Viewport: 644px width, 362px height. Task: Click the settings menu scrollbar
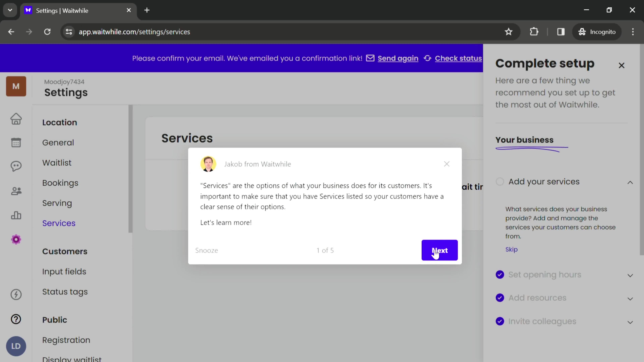tap(130, 169)
